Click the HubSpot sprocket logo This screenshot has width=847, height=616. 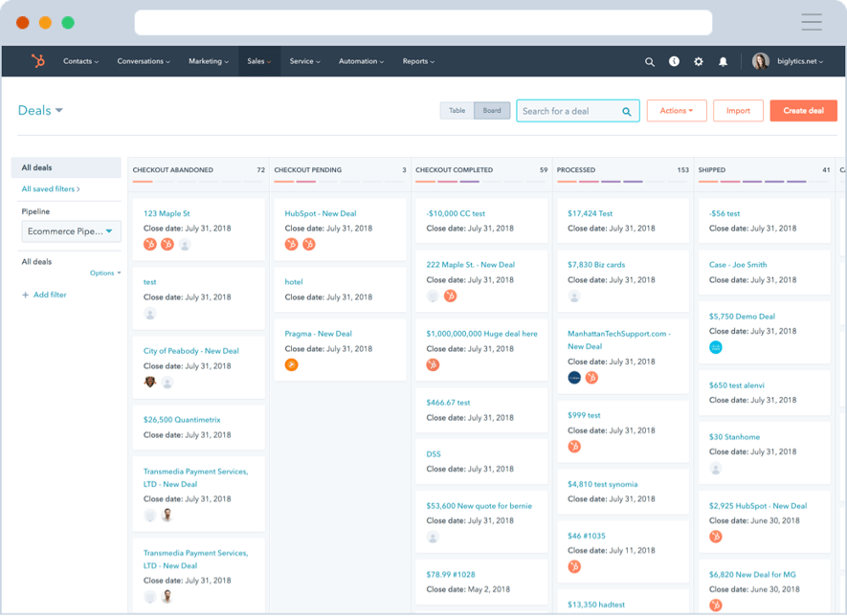tap(38, 61)
